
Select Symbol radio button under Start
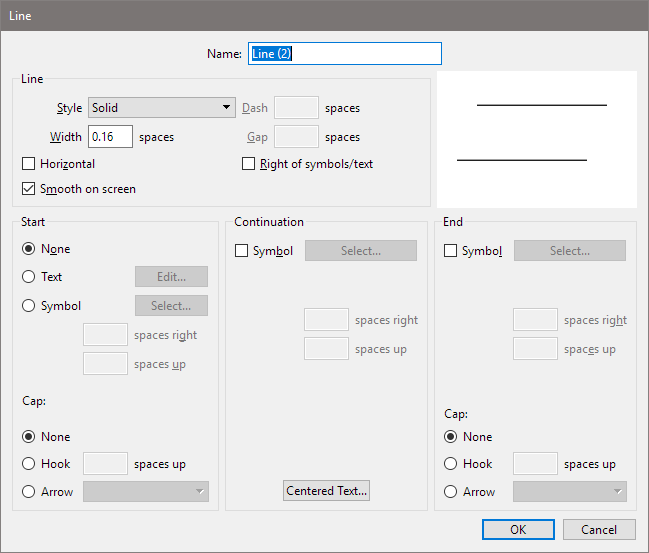click(28, 306)
